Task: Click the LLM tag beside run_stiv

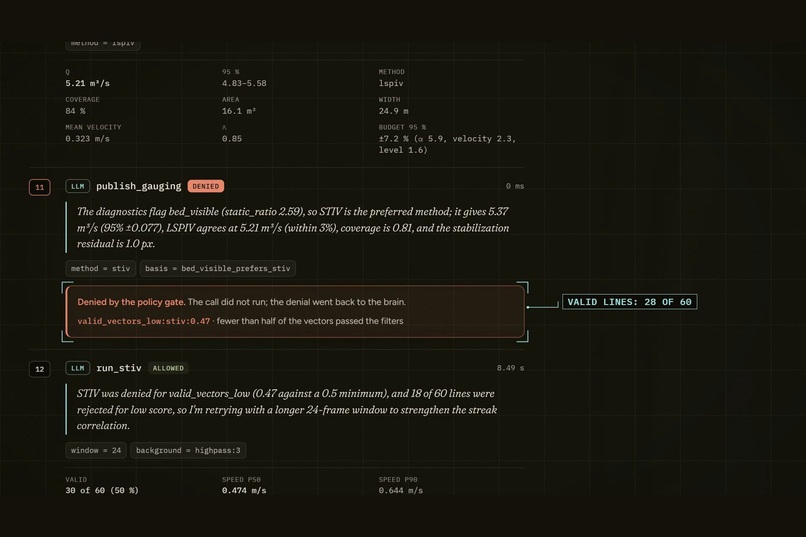Action: [x=78, y=368]
